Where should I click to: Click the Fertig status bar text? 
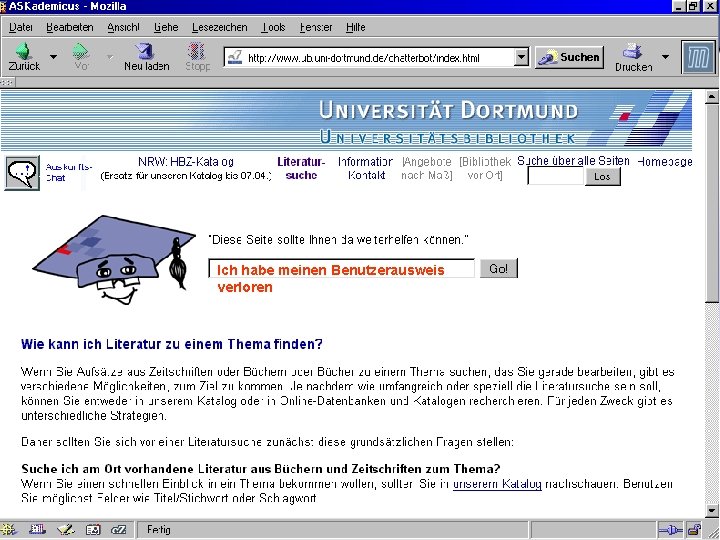point(159,530)
